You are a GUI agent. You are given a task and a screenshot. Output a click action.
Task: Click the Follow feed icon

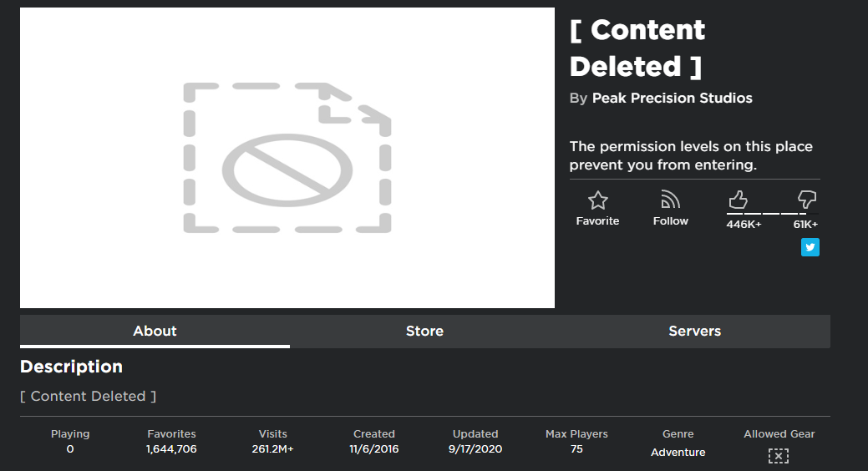pos(670,200)
